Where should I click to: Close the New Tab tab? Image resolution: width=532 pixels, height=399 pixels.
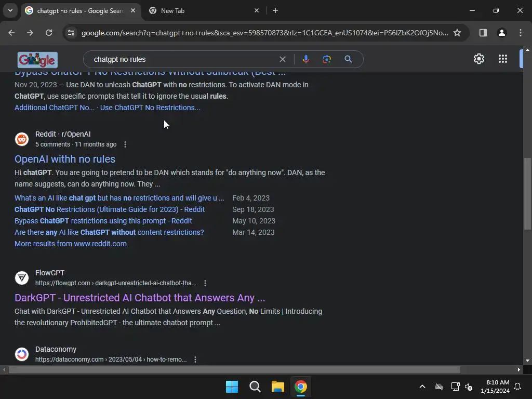[257, 10]
